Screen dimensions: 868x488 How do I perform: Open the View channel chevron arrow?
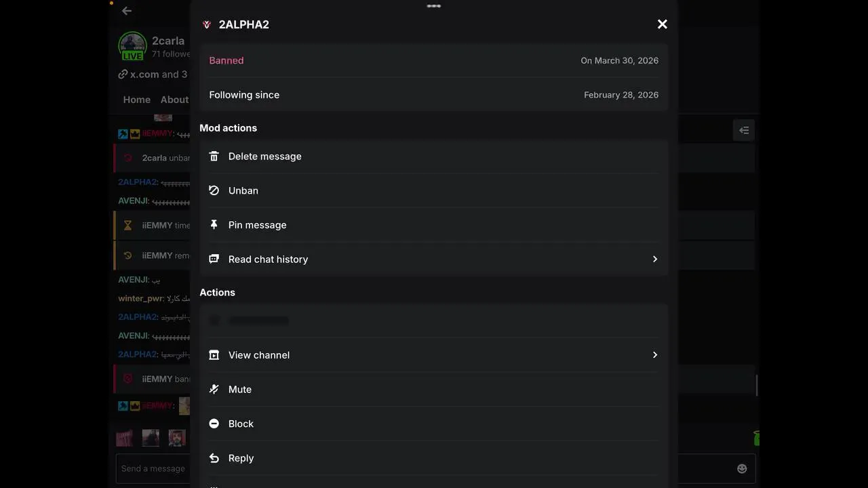654,355
